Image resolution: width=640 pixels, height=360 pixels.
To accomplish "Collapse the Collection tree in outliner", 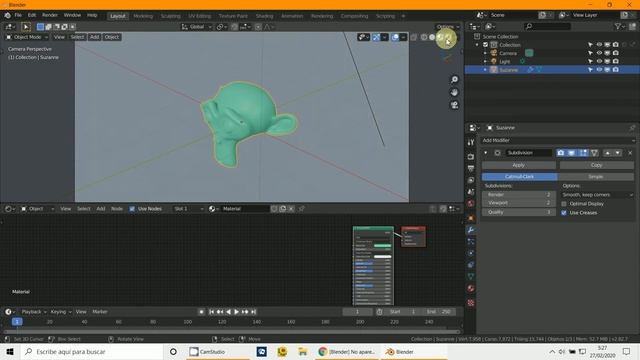I will (477, 45).
